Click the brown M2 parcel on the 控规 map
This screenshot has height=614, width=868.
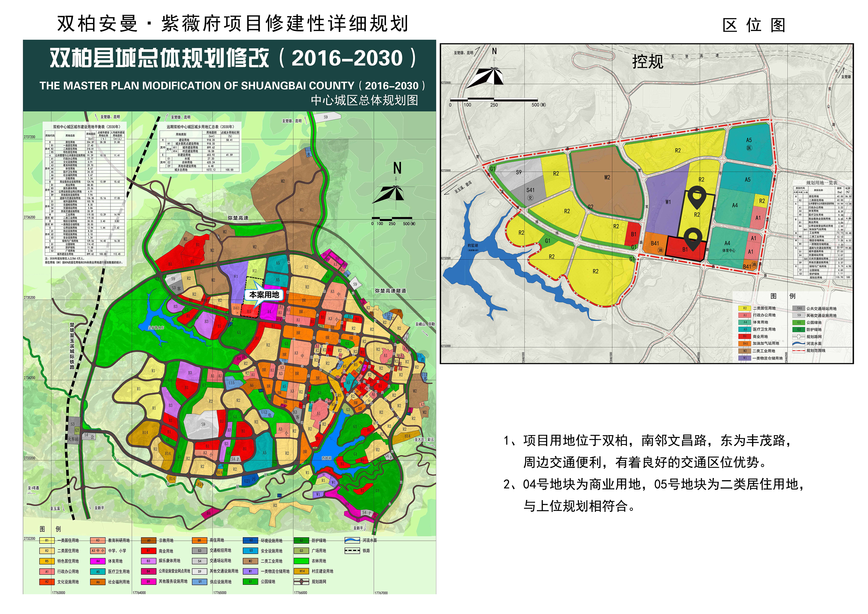point(607,182)
